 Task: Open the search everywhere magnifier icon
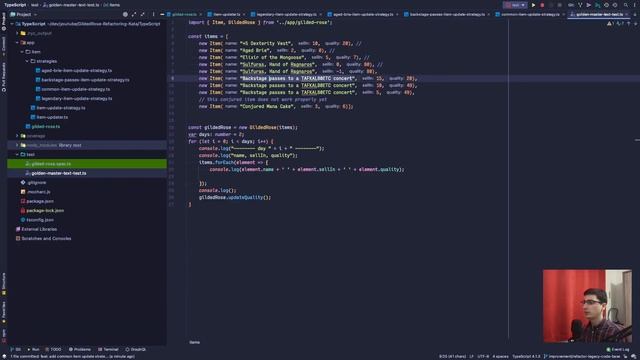pos(626,5)
